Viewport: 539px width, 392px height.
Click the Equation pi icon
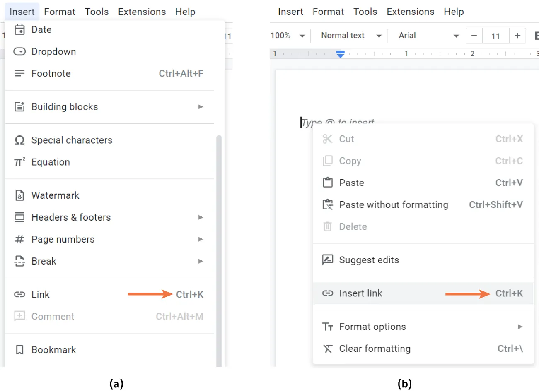(19, 162)
